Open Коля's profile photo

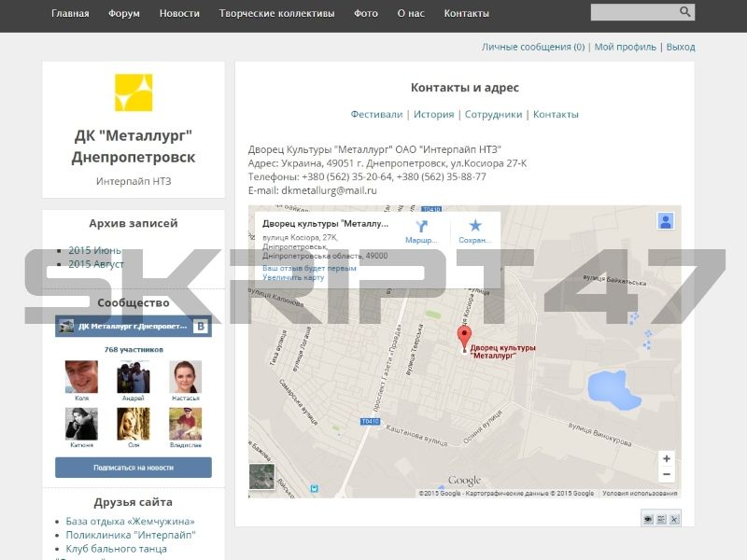pos(81,377)
